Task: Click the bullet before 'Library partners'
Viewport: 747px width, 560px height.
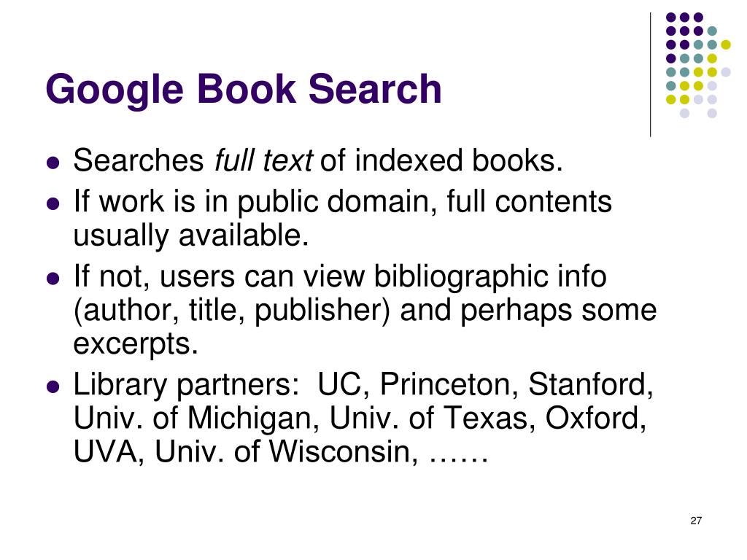Action: click(53, 386)
